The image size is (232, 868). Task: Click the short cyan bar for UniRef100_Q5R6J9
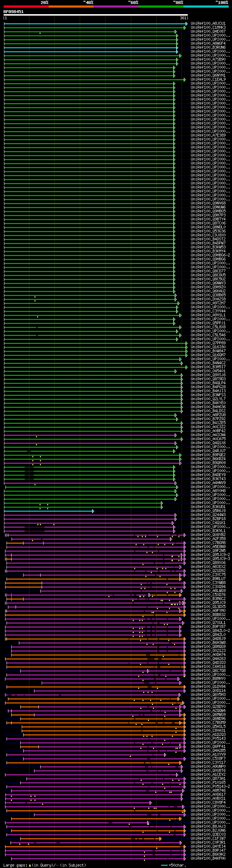point(49,511)
